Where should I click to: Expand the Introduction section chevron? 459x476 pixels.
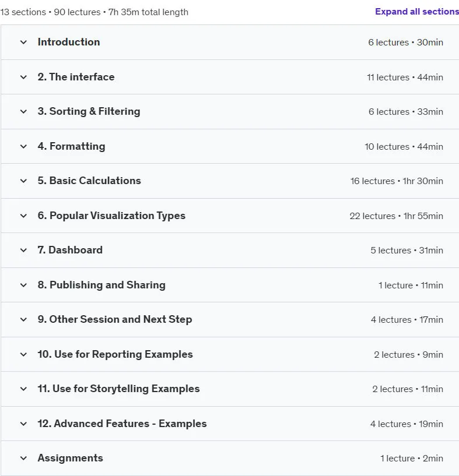pos(23,42)
